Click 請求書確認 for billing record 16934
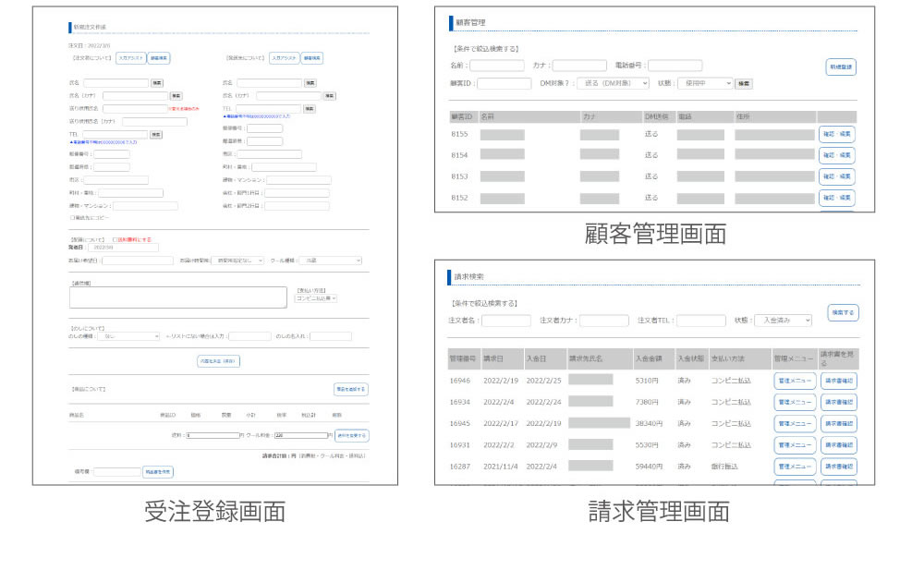The height and width of the screenshot is (570, 924). click(x=838, y=402)
